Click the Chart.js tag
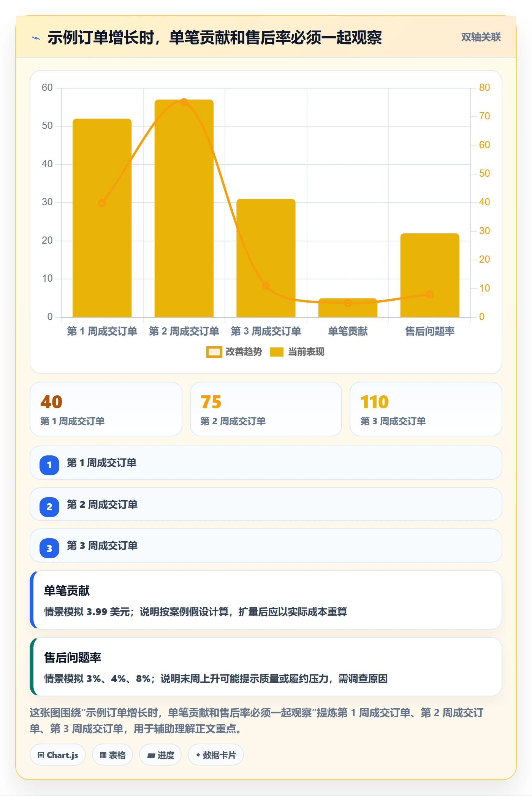The height and width of the screenshot is (796, 532). 58,755
